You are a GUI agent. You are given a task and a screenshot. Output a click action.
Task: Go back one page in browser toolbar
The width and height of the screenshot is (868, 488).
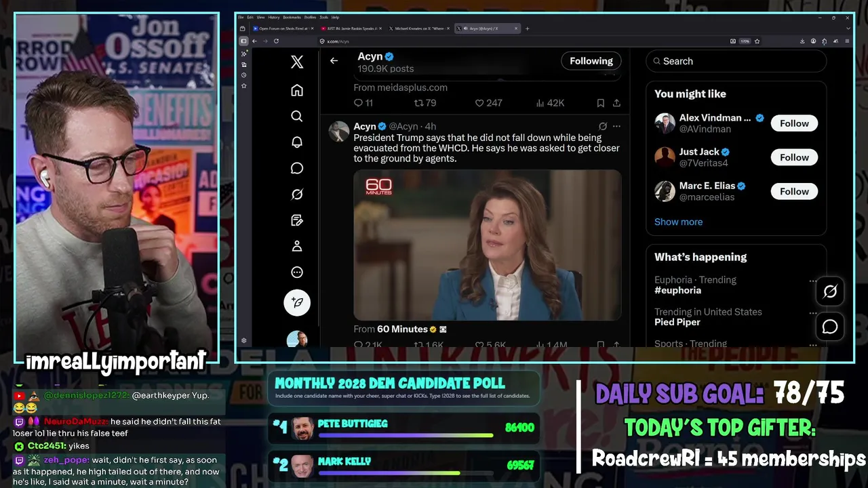click(x=254, y=41)
